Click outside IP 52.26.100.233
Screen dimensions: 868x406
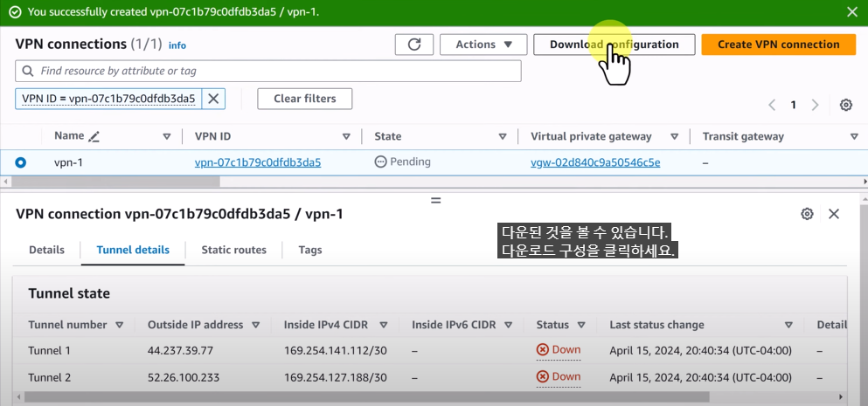pos(184,378)
